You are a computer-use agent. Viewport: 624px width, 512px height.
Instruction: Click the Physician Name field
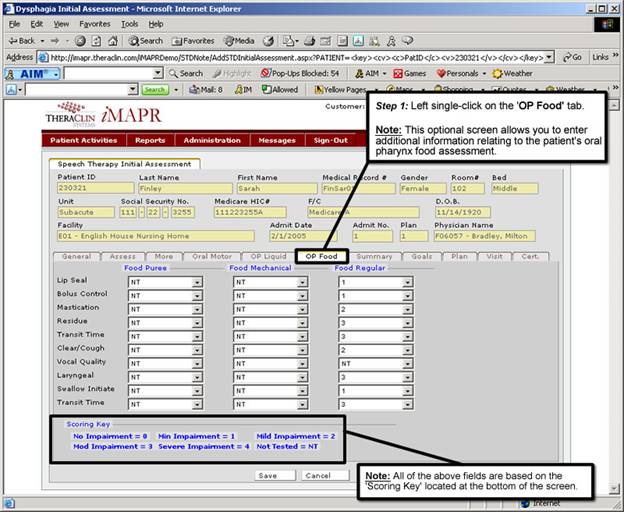tap(485, 236)
